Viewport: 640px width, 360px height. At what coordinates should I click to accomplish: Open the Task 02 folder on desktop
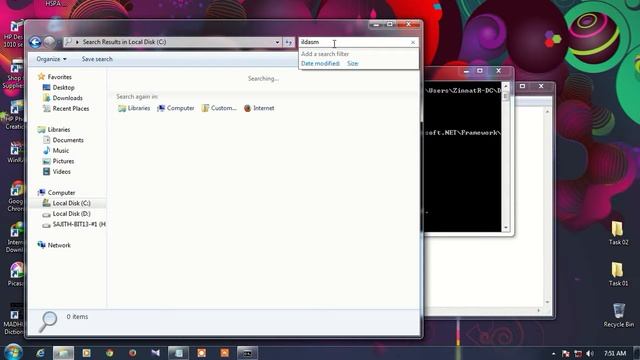(618, 233)
